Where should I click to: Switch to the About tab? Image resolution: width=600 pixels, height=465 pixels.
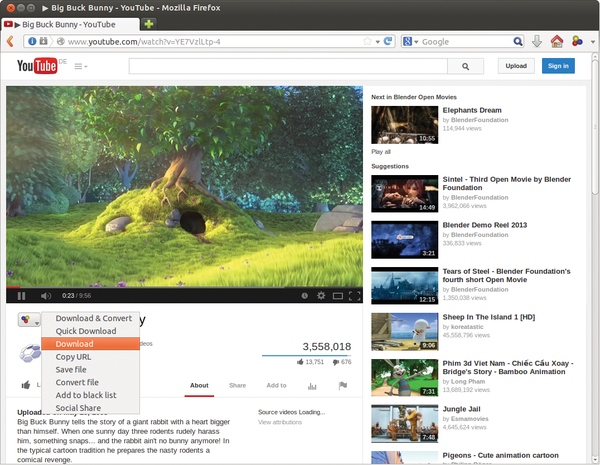199,385
